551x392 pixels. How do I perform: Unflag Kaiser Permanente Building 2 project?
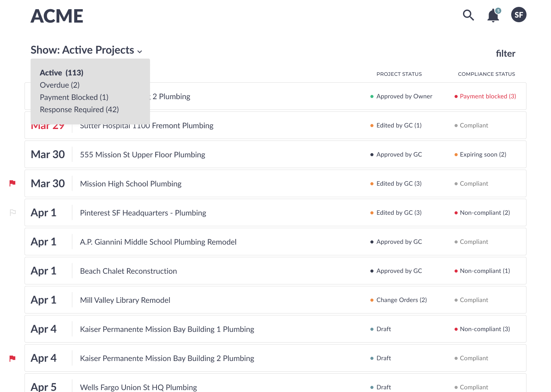pyautogui.click(x=13, y=358)
